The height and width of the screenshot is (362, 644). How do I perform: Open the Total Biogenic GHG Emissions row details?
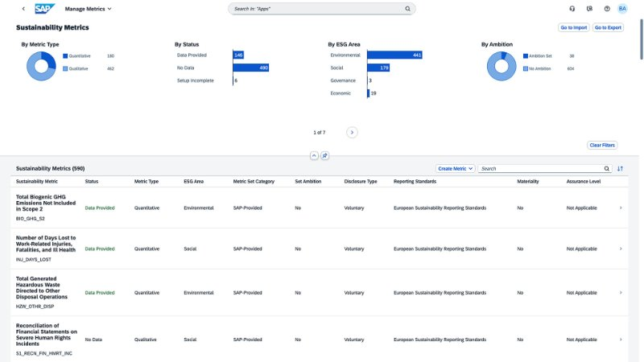620,208
